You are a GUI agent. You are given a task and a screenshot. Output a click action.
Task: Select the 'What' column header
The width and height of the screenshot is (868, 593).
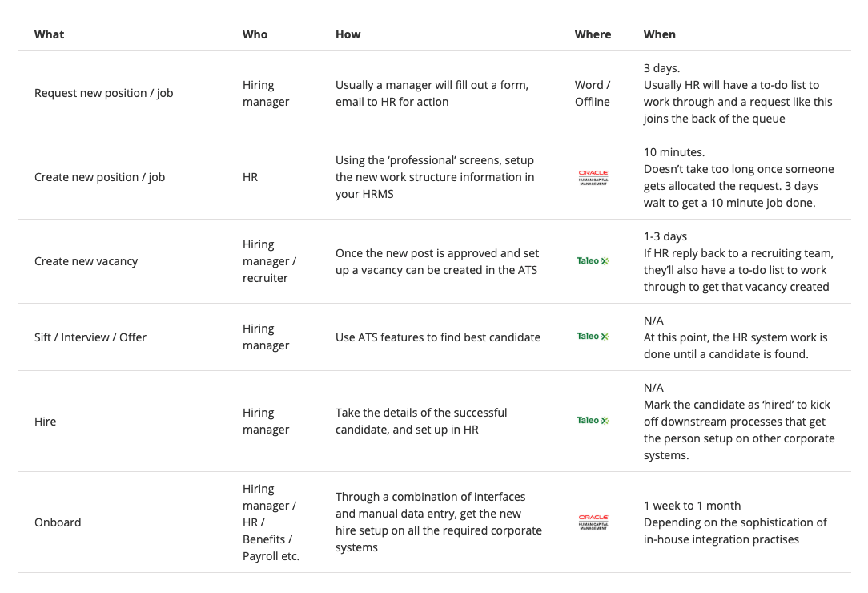click(x=50, y=34)
